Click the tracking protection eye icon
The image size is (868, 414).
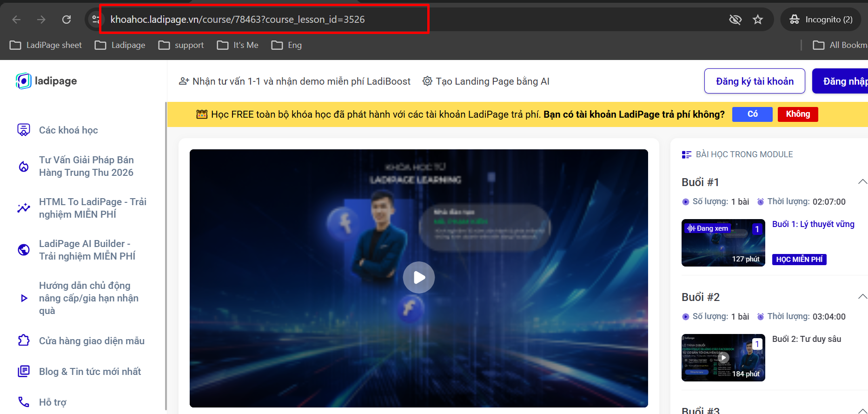click(735, 20)
